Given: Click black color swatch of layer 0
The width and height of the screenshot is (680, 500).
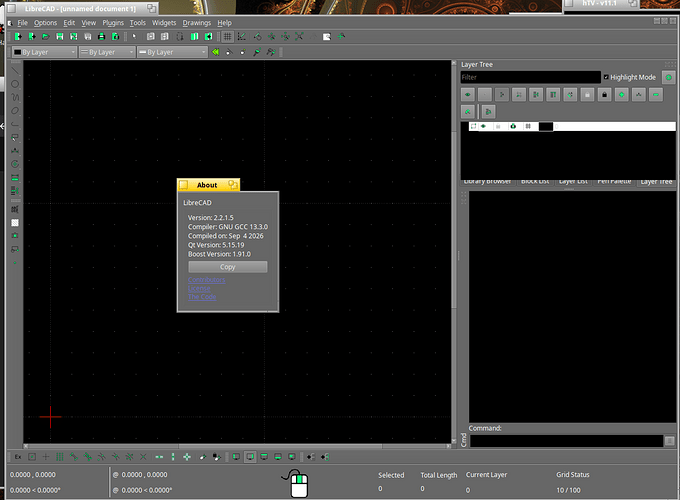Looking at the screenshot, I should coord(546,126).
